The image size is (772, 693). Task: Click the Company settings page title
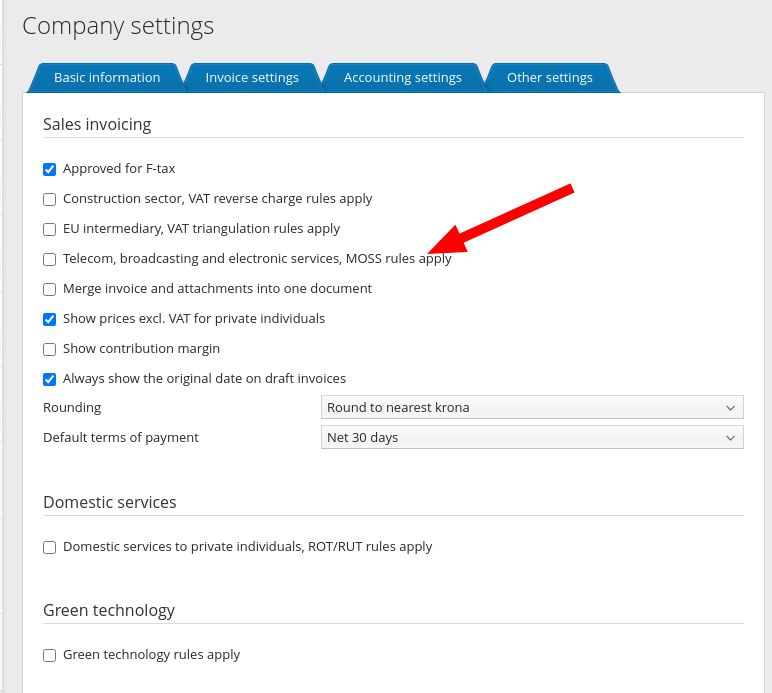[118, 25]
